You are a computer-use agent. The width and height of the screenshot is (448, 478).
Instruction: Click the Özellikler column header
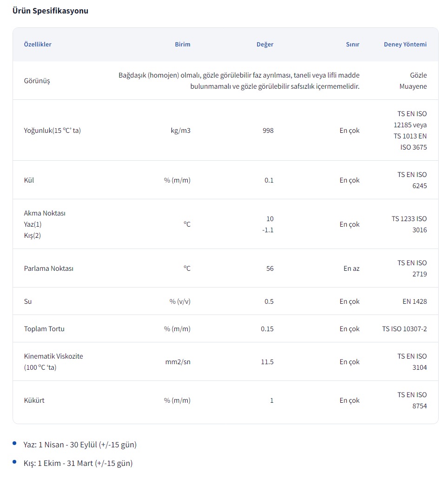pyautogui.click(x=38, y=45)
